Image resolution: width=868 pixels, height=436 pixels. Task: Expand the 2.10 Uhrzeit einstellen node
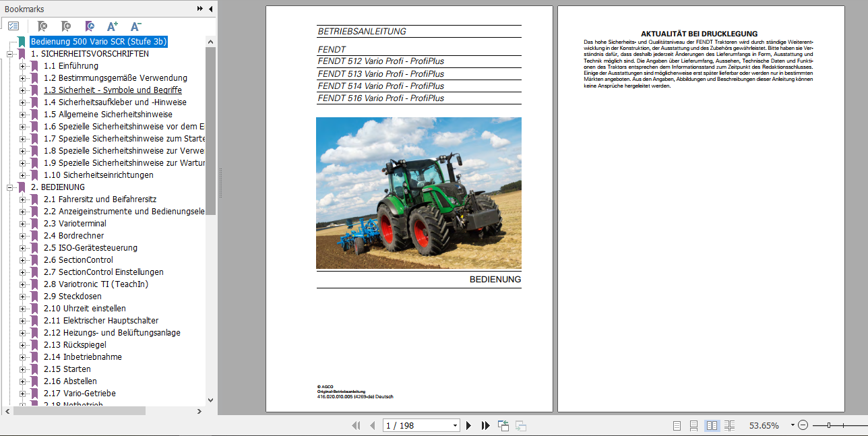[22, 309]
